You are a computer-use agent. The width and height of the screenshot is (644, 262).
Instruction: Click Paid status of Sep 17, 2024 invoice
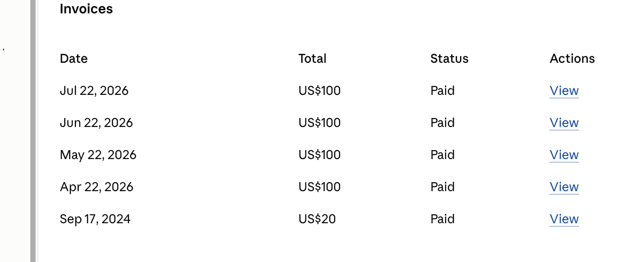(x=442, y=219)
